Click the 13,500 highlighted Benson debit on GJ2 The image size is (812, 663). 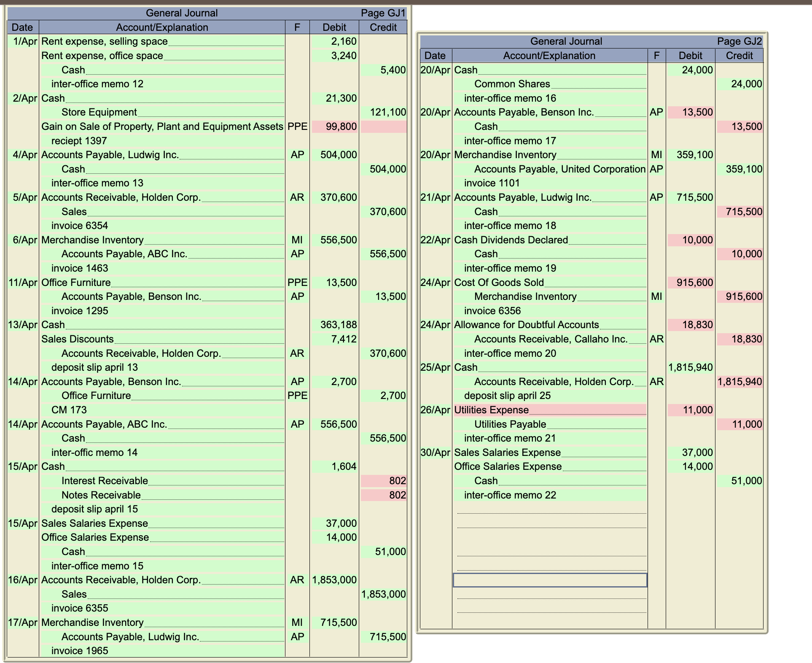tap(690, 112)
